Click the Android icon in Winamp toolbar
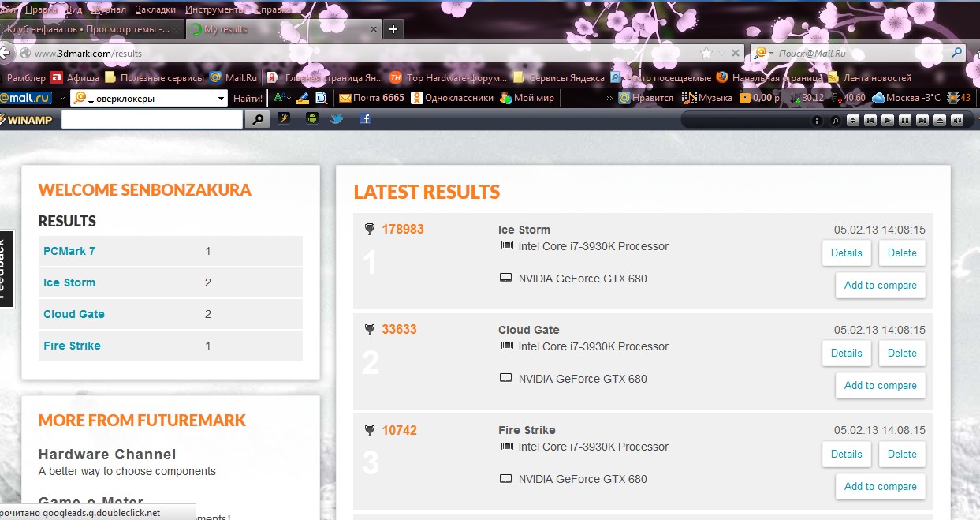Screen dimensions: 980x520 [x=311, y=119]
